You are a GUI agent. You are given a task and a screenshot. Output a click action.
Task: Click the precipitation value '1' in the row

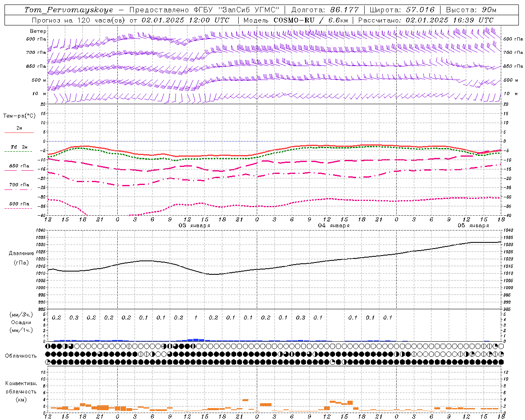196,317
